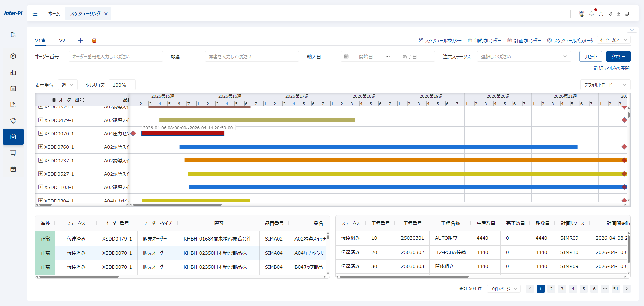
Task: Click the location pin icon
Action: point(610,14)
